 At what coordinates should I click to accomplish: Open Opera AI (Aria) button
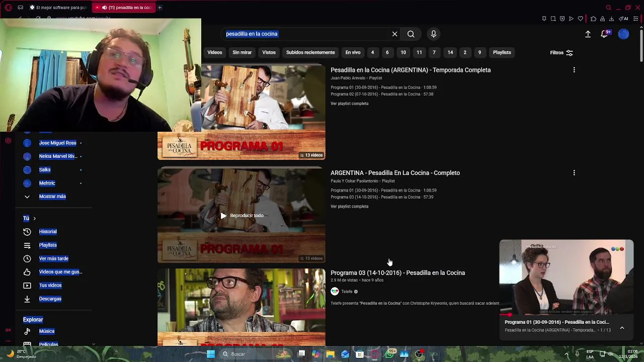point(623,19)
